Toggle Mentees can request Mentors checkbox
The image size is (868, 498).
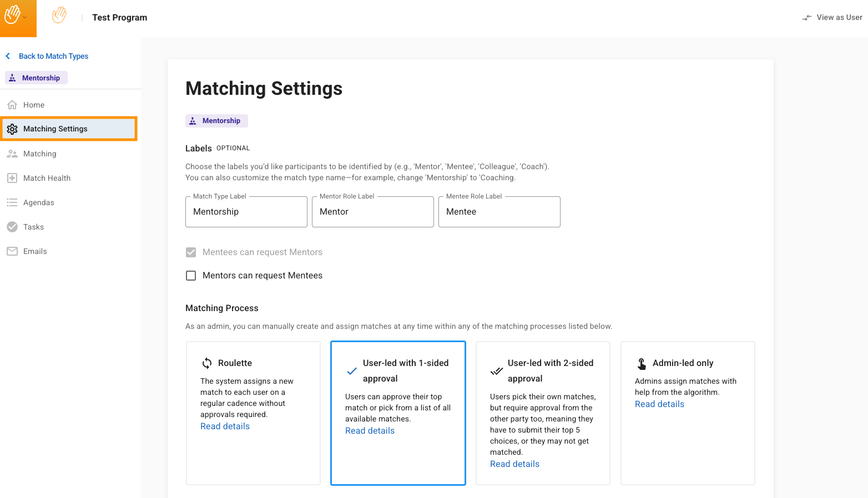click(x=191, y=252)
